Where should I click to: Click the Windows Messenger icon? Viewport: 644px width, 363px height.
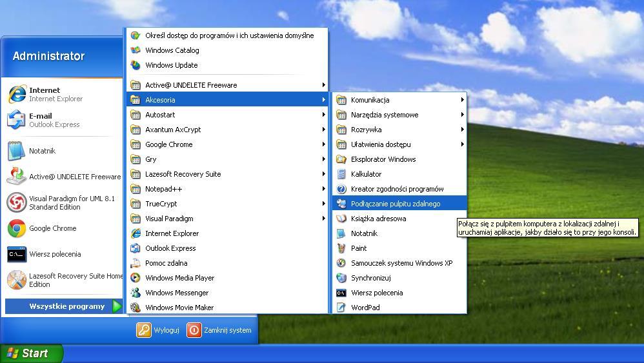coord(136,293)
